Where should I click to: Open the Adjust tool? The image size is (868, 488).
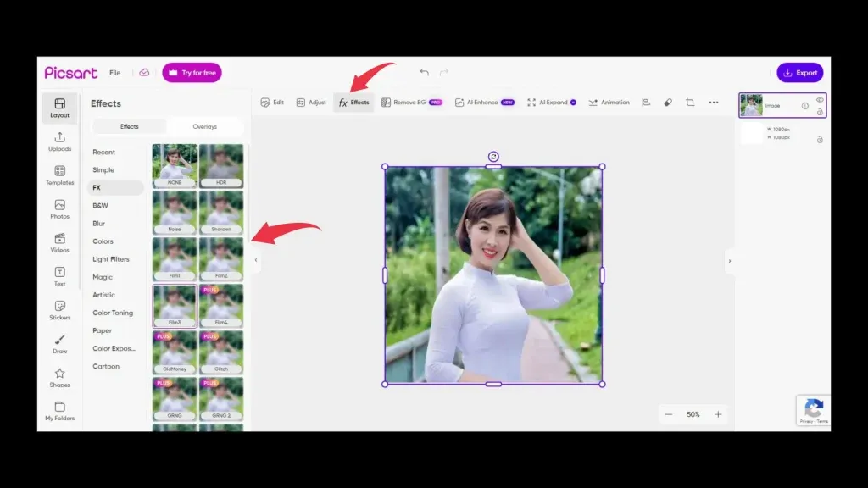(311, 103)
